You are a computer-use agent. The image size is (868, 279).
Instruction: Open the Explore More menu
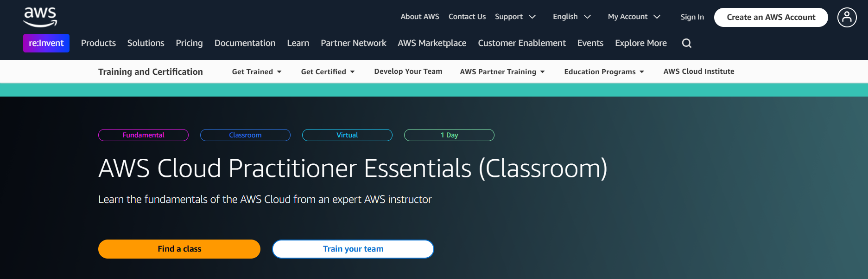coord(641,43)
